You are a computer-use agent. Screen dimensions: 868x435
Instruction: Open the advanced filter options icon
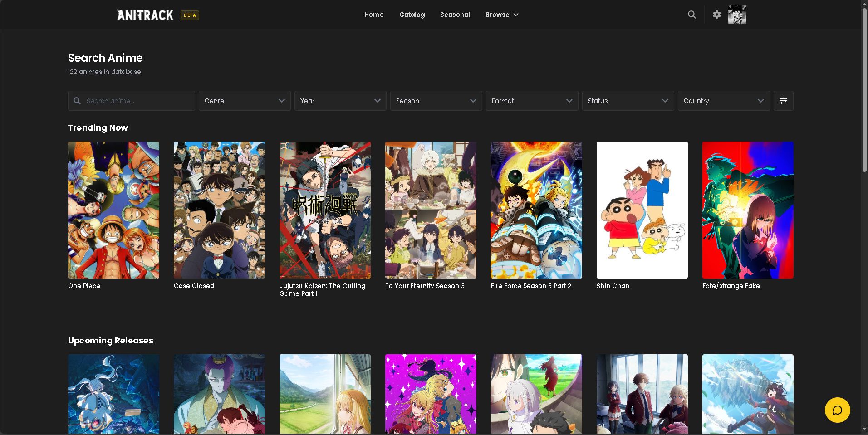(x=783, y=101)
